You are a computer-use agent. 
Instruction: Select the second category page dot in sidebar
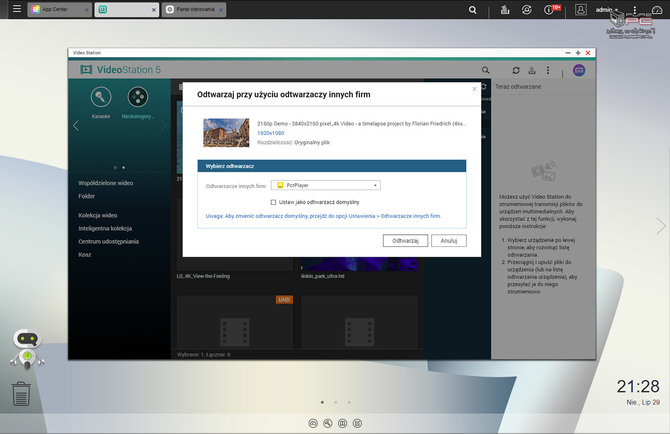123,167
